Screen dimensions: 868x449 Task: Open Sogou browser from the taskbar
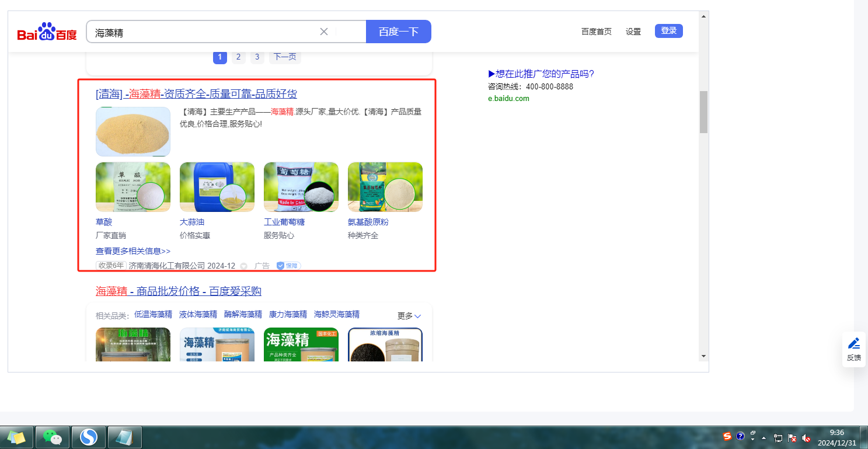coord(89,437)
